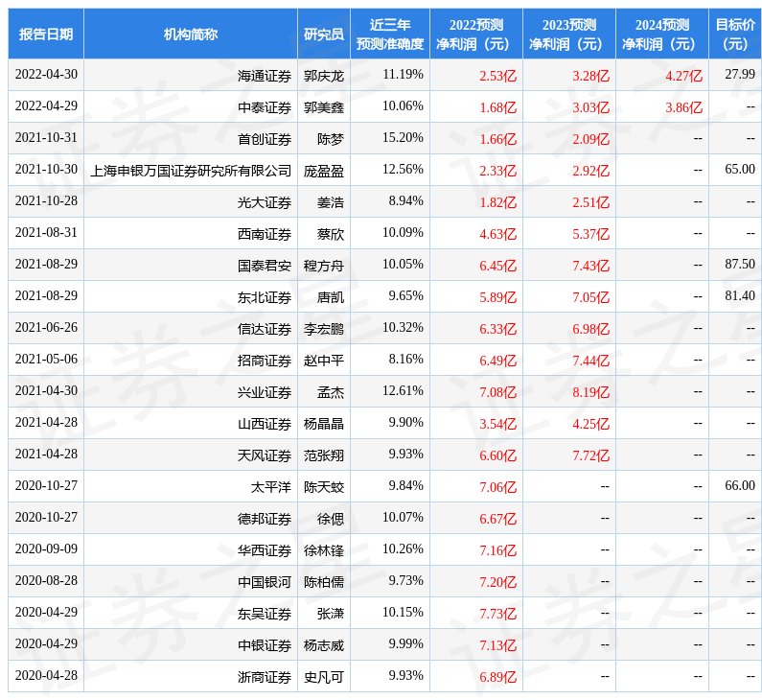The height and width of the screenshot is (700, 762).
Task: Select the 上海申银万国证券研究所有限公司 cell
Action: tap(191, 170)
